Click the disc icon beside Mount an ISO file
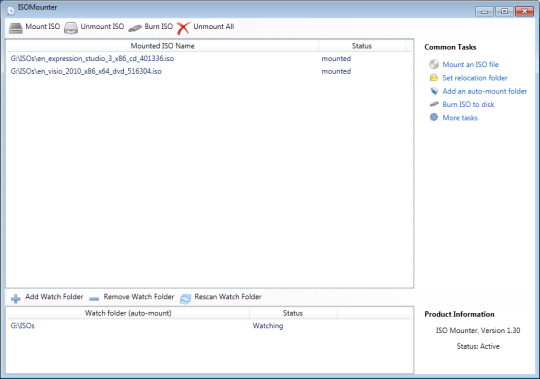 pyautogui.click(x=434, y=64)
